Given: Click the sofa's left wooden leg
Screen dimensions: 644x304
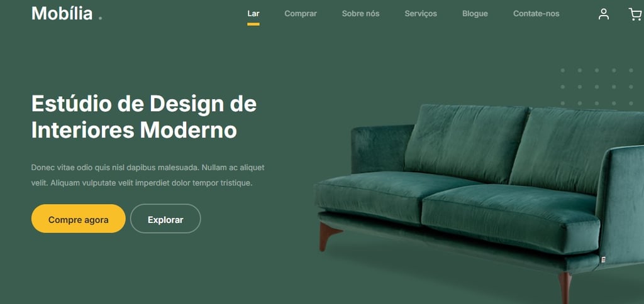Looking at the screenshot, I should click(x=328, y=236).
